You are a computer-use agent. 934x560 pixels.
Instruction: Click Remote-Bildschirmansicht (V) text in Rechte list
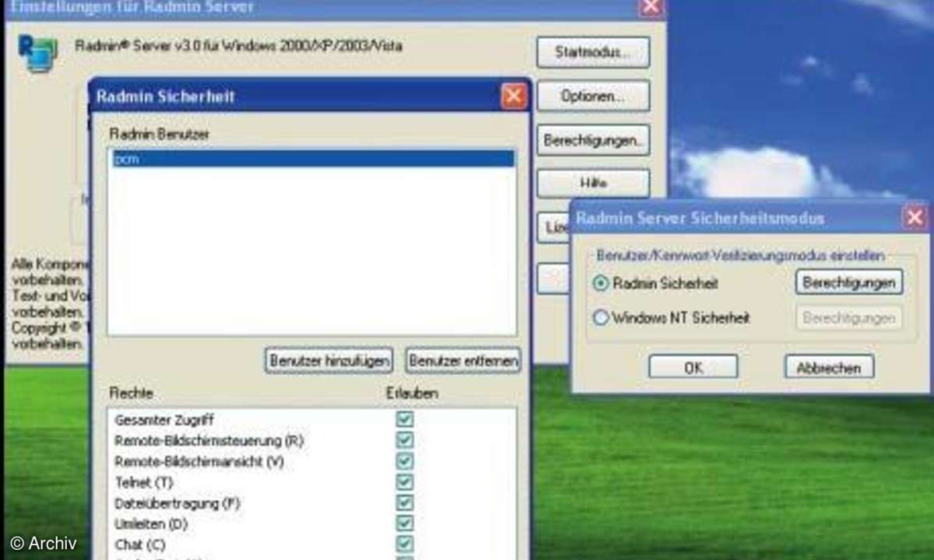199,461
